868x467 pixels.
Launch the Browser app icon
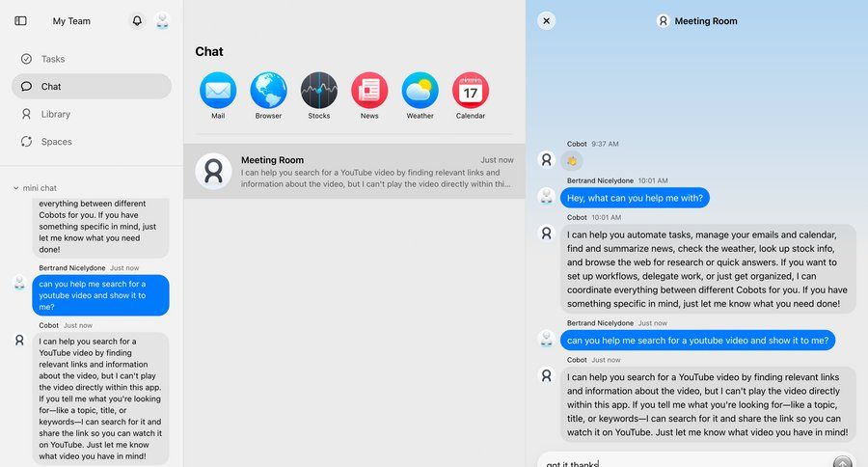click(268, 91)
